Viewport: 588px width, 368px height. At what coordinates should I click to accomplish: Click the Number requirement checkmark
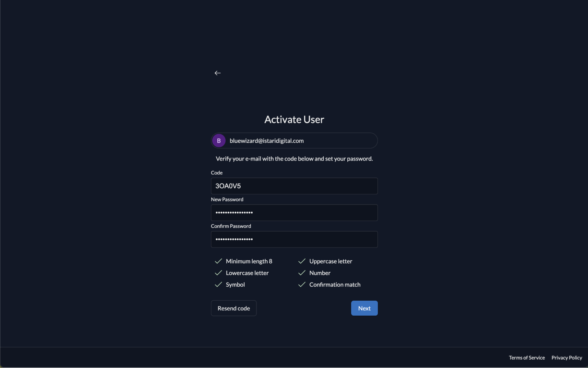302,273
